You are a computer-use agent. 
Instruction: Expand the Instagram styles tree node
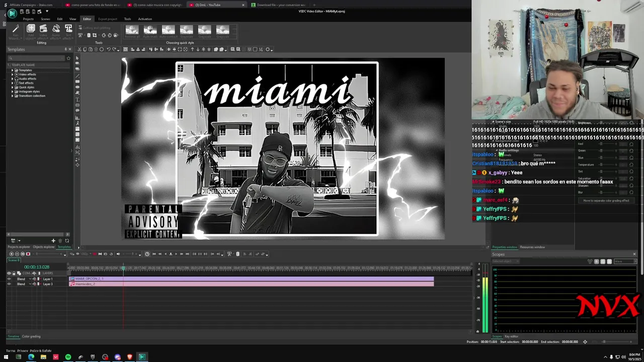tap(13, 92)
